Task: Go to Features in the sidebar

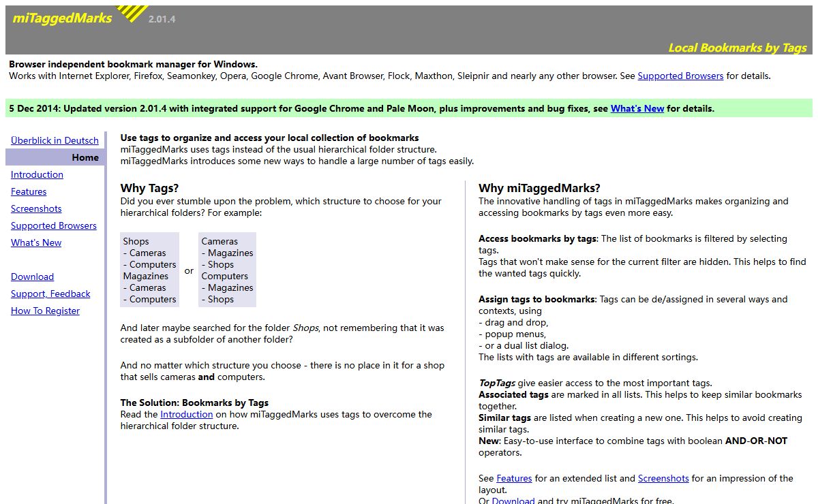Action: (x=29, y=191)
